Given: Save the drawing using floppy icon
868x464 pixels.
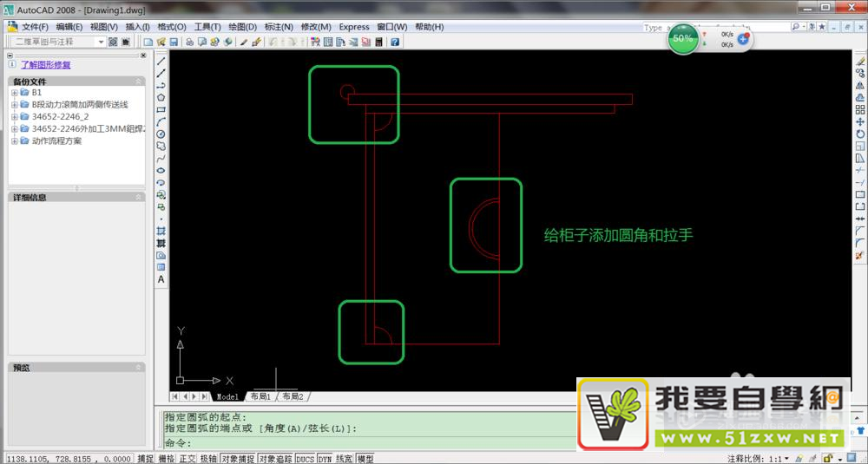Looking at the screenshot, I should 174,42.
